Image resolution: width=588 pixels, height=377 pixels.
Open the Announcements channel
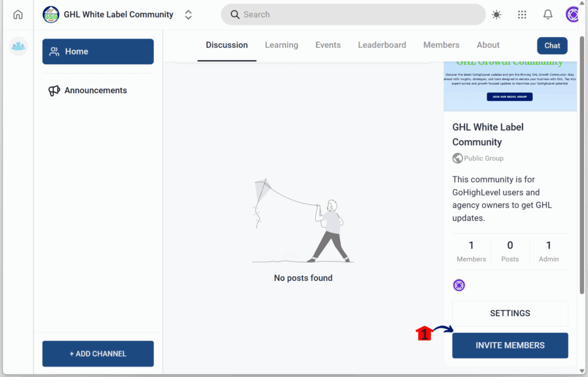point(98,90)
